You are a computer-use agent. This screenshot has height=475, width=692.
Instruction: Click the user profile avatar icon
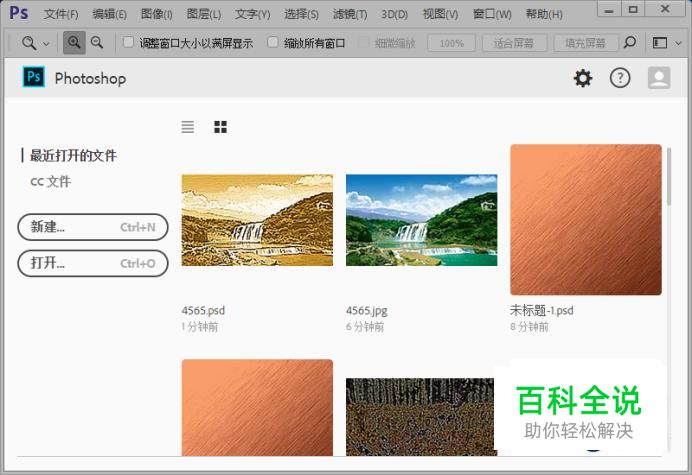click(x=659, y=78)
